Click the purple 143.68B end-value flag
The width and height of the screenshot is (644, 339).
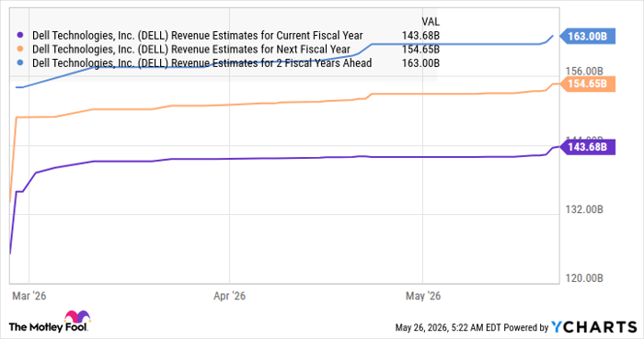(588, 147)
